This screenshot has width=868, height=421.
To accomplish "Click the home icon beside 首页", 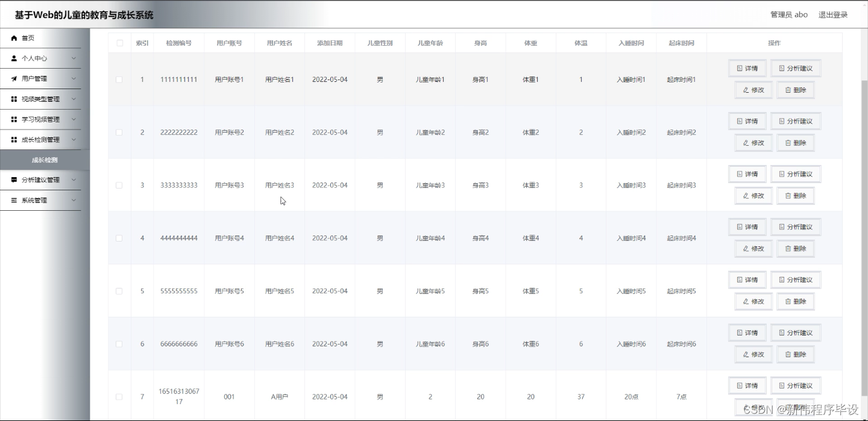I will tap(14, 38).
